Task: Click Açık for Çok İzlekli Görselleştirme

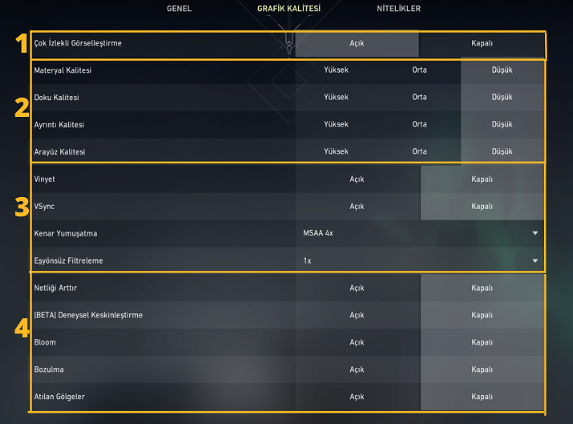Action: click(357, 43)
